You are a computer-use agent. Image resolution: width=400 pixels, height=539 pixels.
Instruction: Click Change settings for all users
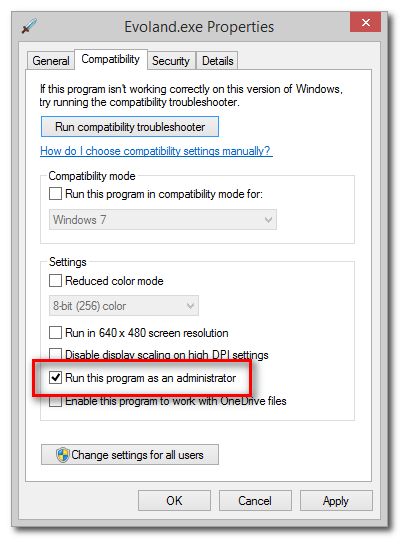[130, 455]
